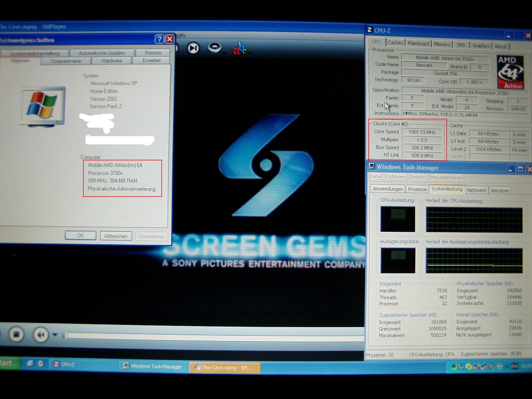
Task: Click the Bus Speed 200.2 MHz field
Action: click(422, 148)
